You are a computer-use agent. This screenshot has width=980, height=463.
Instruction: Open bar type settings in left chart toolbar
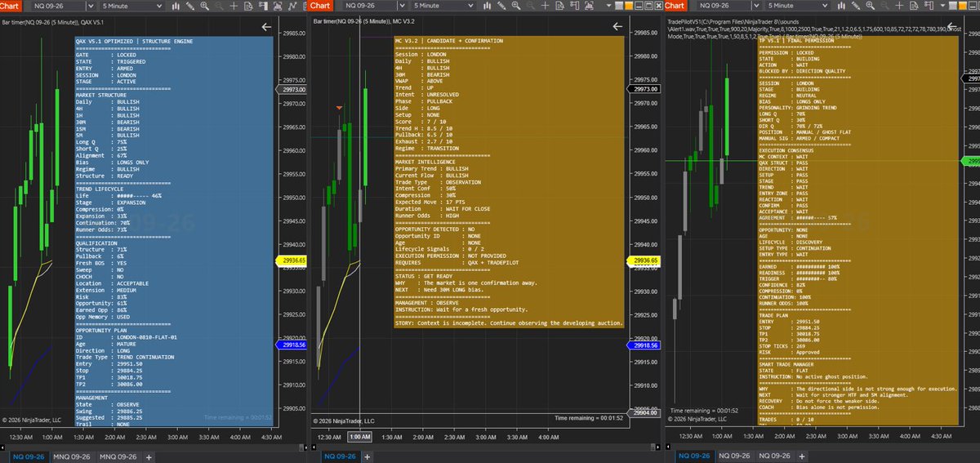[176, 6]
